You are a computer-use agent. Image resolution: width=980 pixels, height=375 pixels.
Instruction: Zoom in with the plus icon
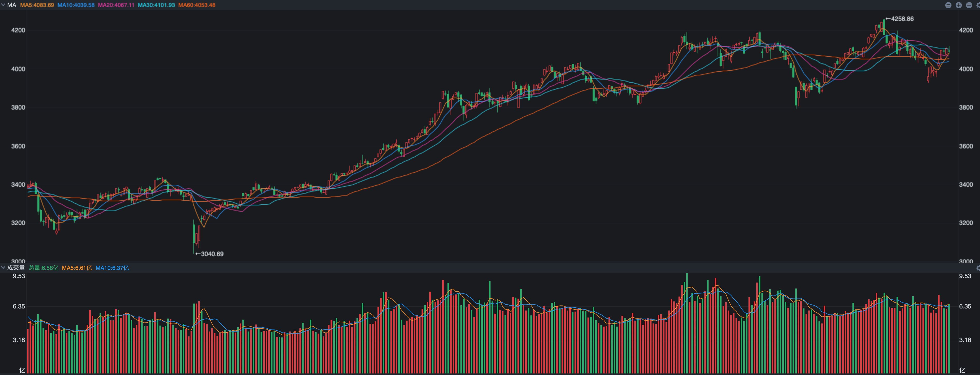point(959,5)
